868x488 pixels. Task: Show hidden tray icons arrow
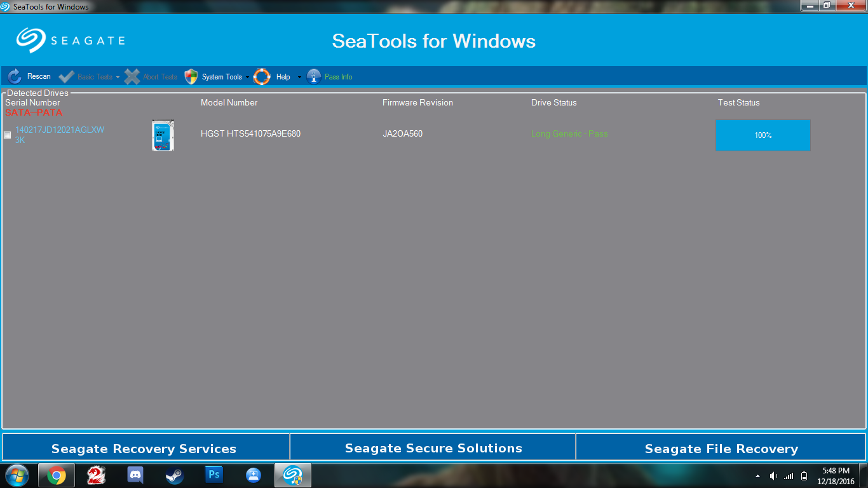coord(757,476)
